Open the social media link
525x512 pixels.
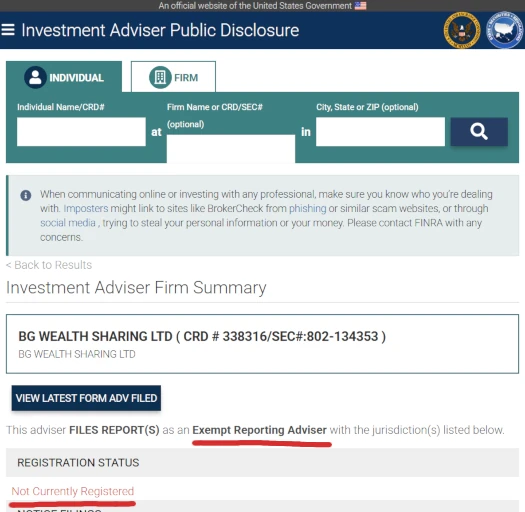tap(68, 223)
